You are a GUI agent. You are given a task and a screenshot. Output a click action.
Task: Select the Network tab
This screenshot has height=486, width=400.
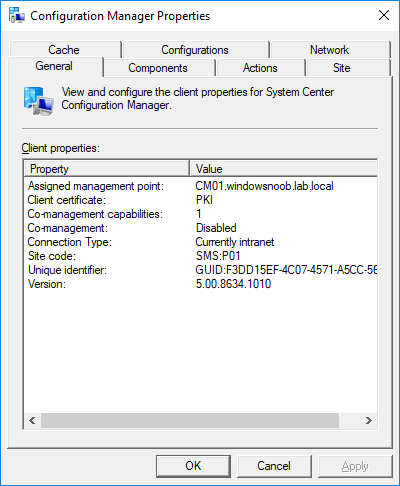click(330, 50)
